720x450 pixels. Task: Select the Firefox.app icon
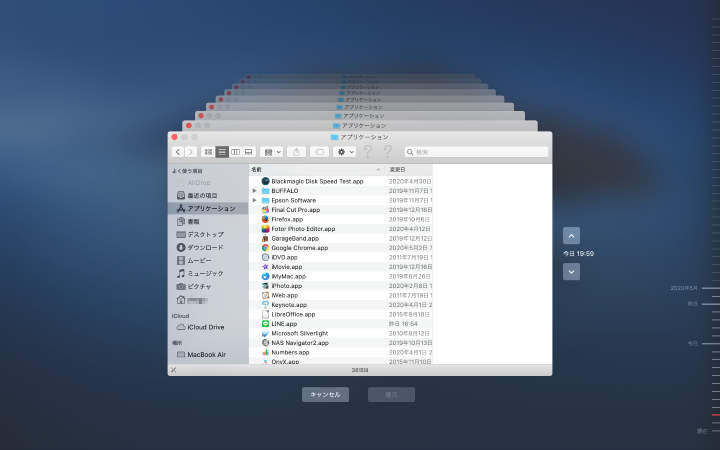coord(265,219)
